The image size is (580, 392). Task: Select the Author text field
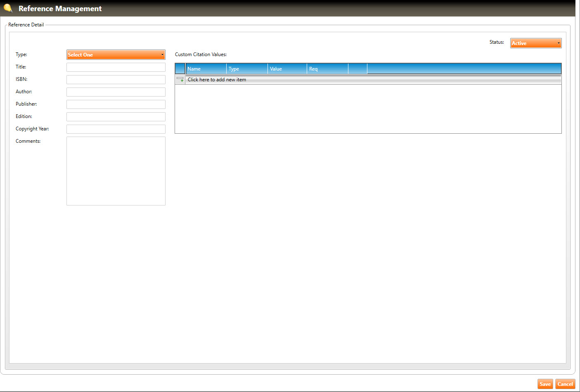[x=116, y=92]
